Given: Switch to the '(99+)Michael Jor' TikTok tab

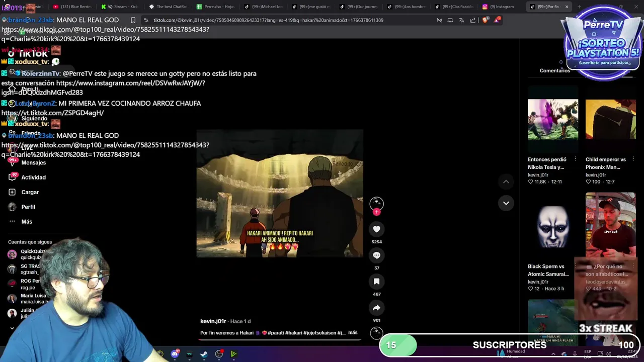Looking at the screenshot, I should click(264, 7).
